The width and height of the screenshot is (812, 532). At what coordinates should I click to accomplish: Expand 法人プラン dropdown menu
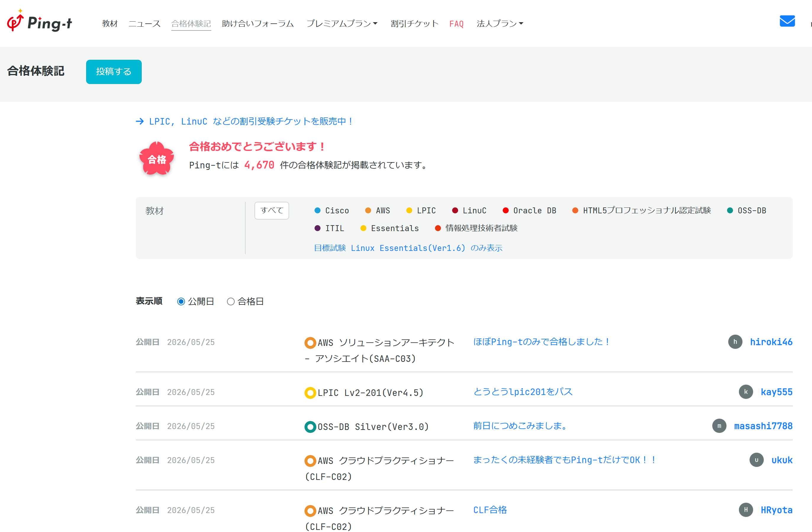click(x=500, y=23)
